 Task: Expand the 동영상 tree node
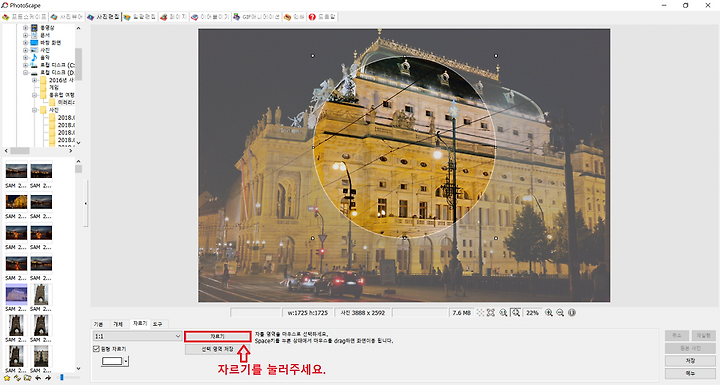click(x=26, y=28)
